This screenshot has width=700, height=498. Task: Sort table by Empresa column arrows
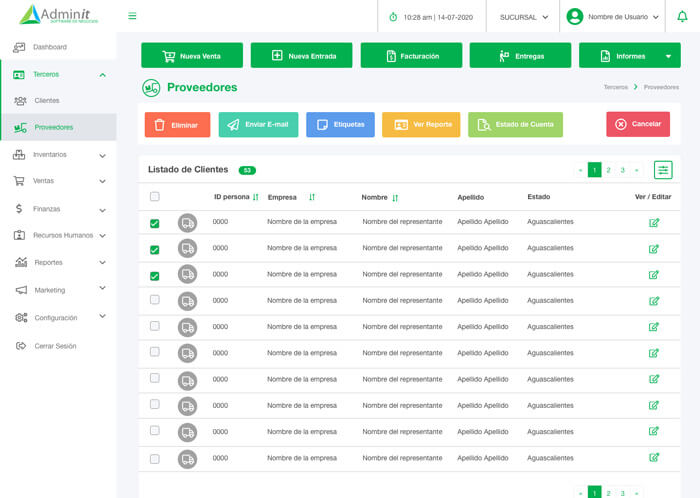pyautogui.click(x=312, y=197)
